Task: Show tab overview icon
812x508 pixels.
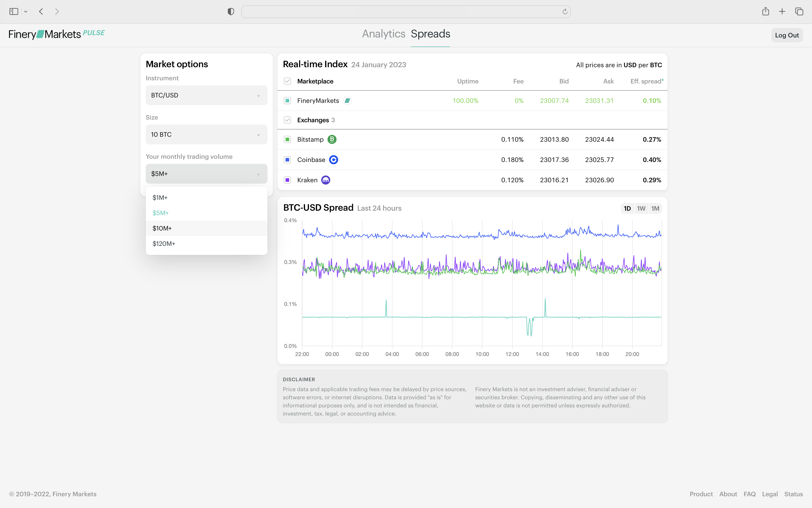Action: click(x=799, y=12)
